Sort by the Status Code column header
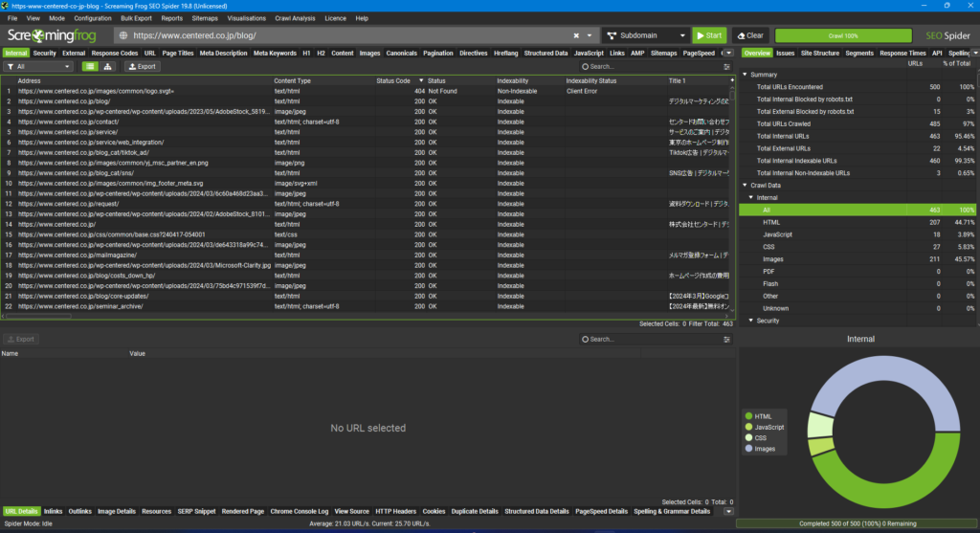The width and height of the screenshot is (980, 533). pos(399,80)
